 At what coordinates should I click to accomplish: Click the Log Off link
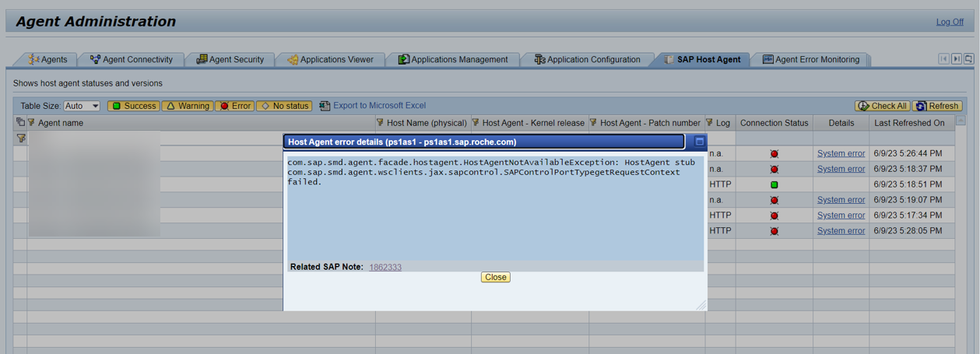[950, 22]
